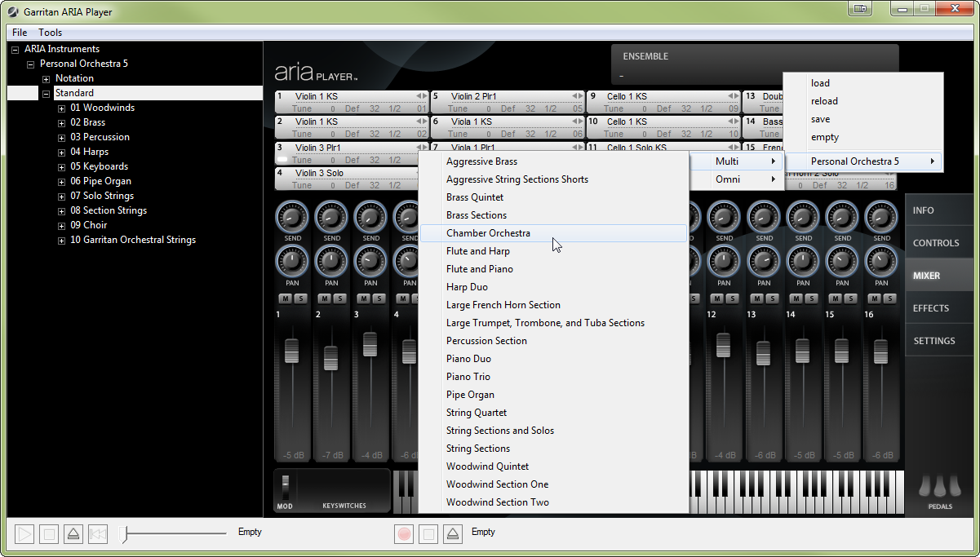
Task: Click the SEND knob for channel 1
Action: [x=291, y=217]
